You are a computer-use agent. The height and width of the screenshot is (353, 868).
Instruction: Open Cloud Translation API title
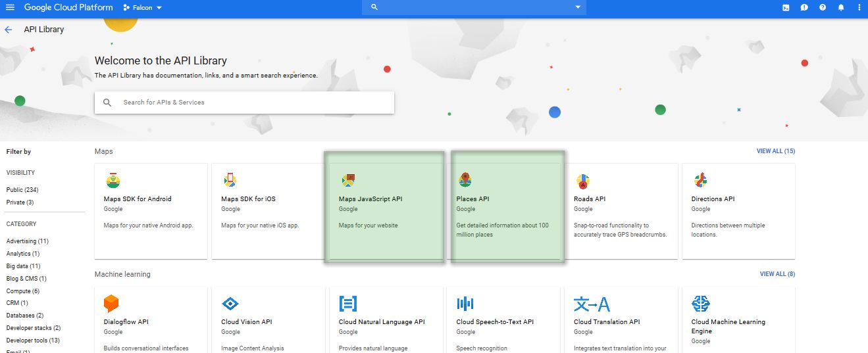point(607,322)
